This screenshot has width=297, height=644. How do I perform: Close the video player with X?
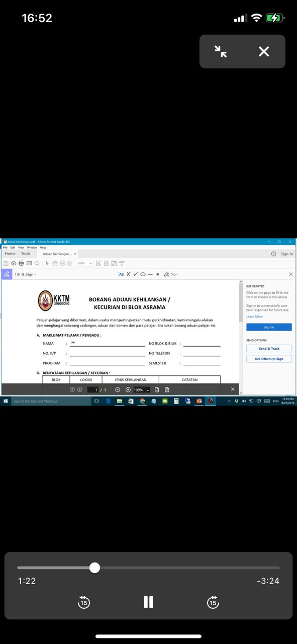tap(264, 51)
